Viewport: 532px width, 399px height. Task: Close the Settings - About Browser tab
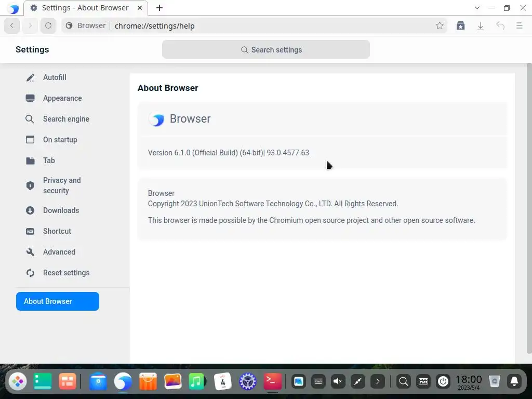[140, 8]
